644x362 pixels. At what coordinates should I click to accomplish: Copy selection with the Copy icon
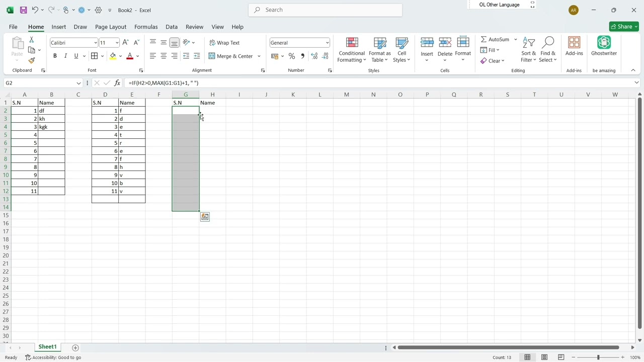pos(32,50)
